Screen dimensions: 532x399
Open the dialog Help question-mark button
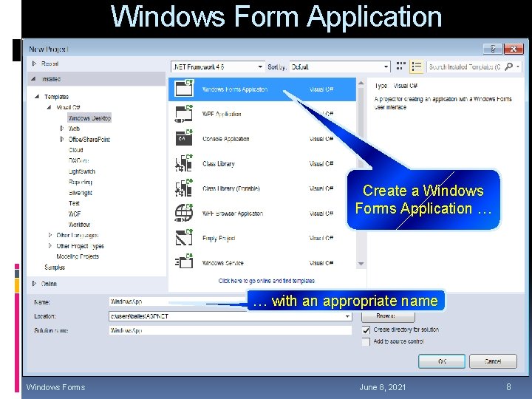pos(493,49)
